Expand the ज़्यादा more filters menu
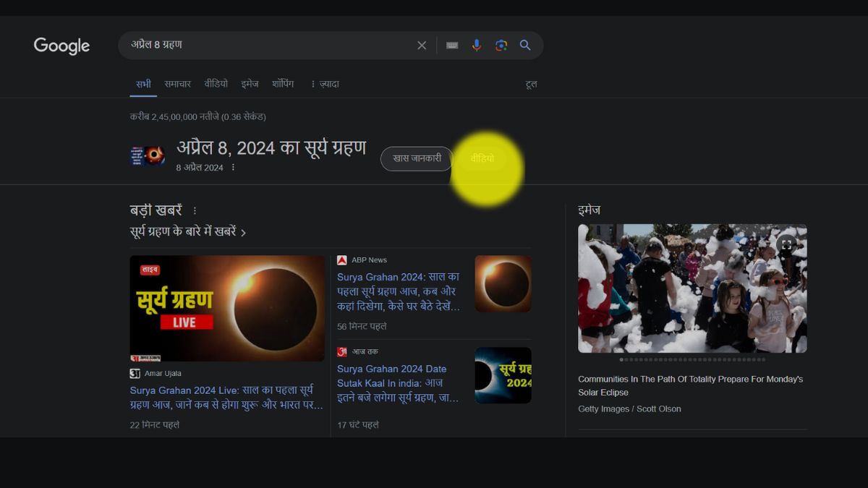This screenshot has width=868, height=488. click(x=324, y=84)
